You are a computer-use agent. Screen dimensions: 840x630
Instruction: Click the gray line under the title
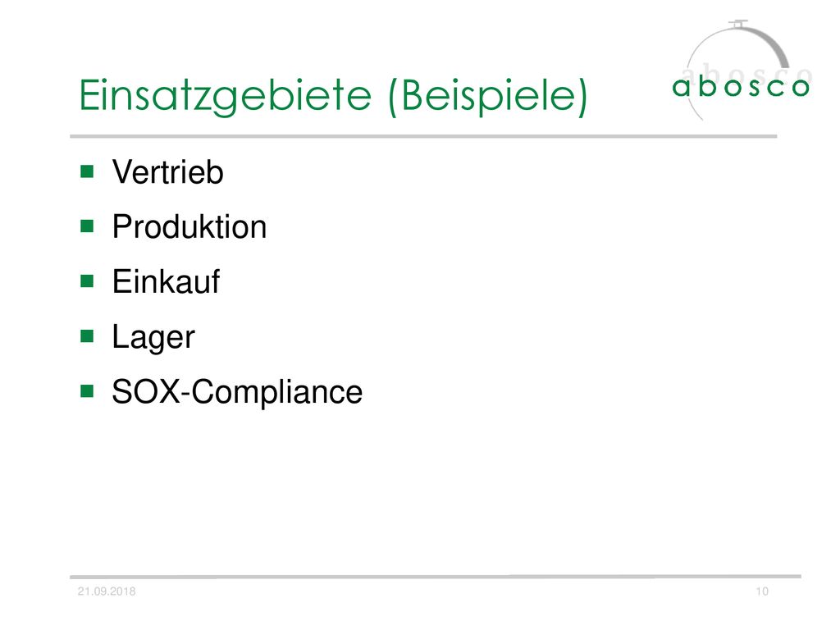(x=423, y=137)
